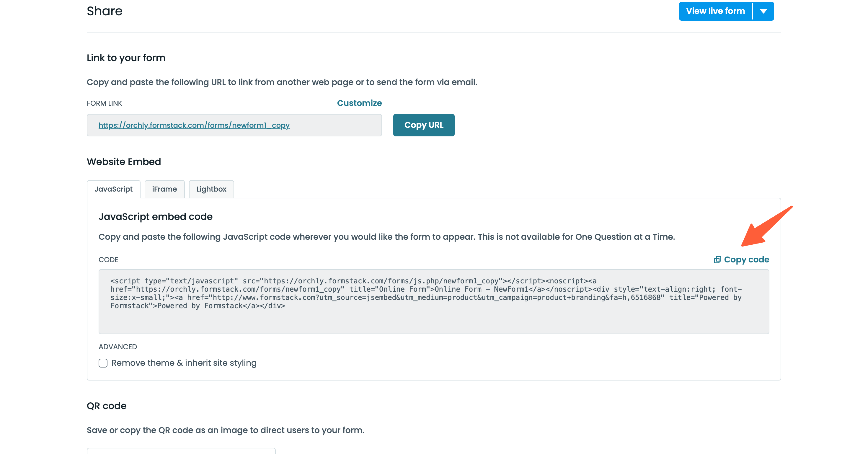Screen dimensions: 868x454
Task: Click the Website Embed heading text
Action: point(124,162)
